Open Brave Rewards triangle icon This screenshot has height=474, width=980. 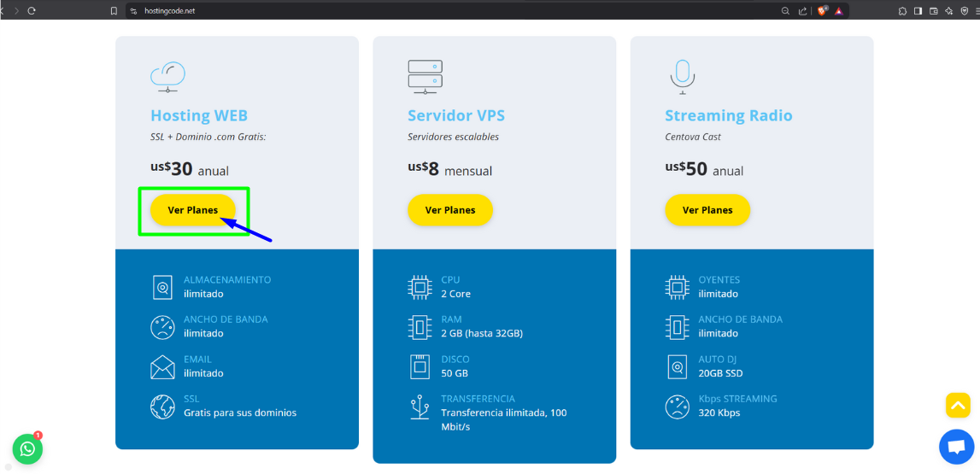point(839,11)
